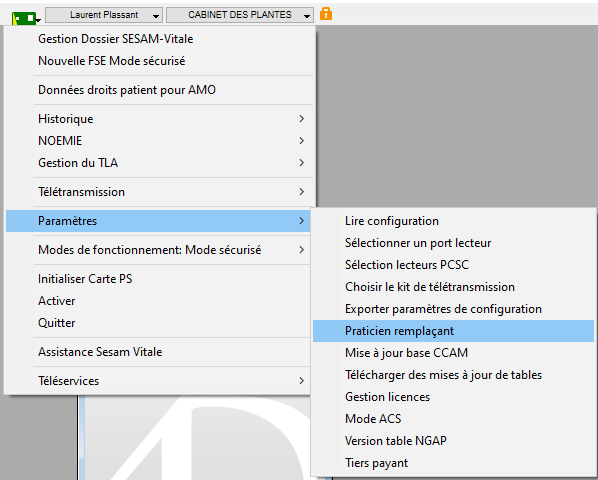Select Praticien remplaçant in Paramètres submenu

[453, 331]
